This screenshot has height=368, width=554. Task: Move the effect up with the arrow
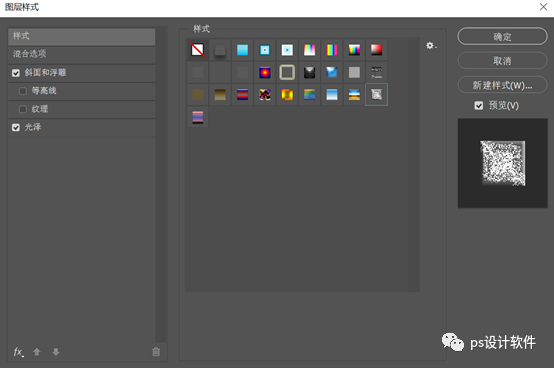[37, 352]
